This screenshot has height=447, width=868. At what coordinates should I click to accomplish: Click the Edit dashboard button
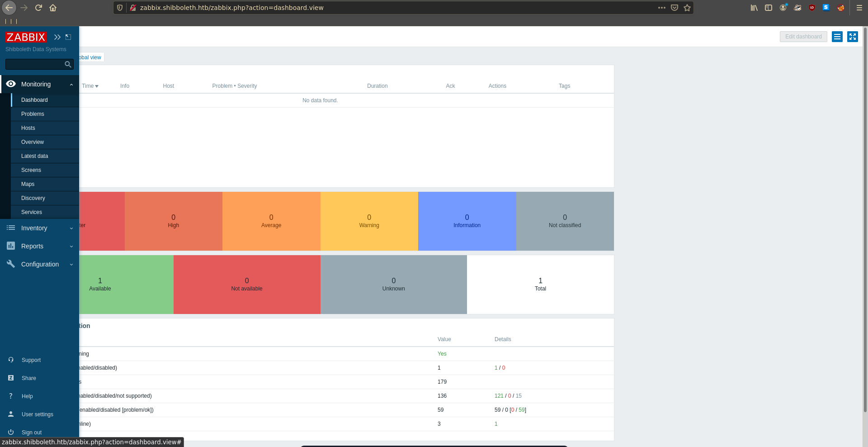(803, 37)
